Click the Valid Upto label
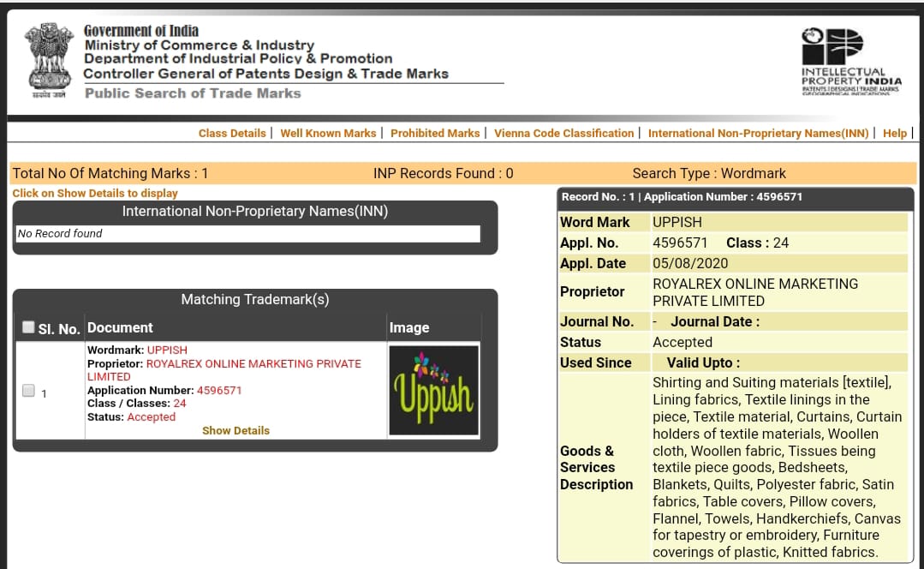This screenshot has width=924, height=569. point(703,363)
